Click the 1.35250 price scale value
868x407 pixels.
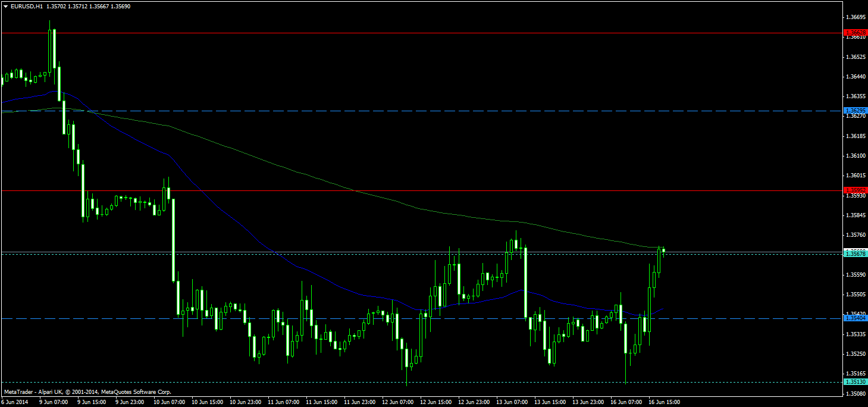[x=856, y=354]
